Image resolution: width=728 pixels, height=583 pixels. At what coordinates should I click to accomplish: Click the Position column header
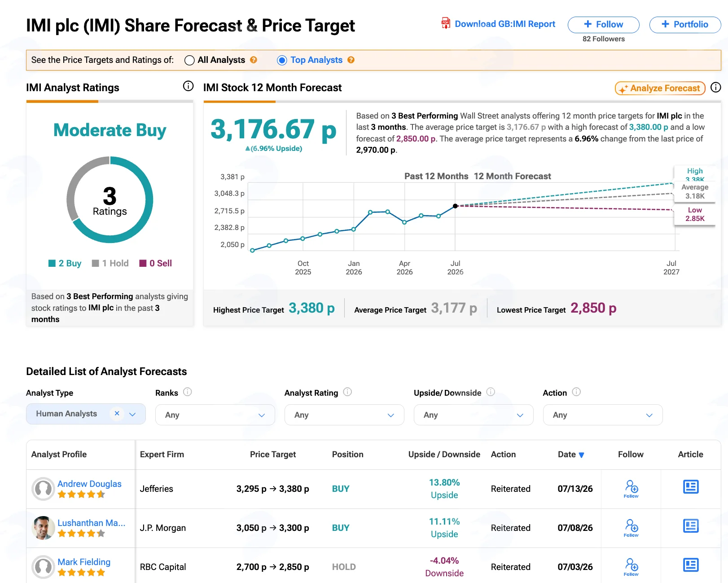click(348, 454)
